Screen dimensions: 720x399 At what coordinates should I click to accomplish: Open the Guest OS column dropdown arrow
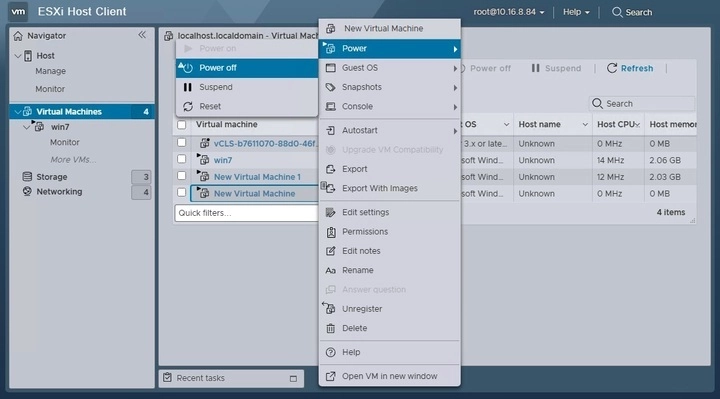(x=506, y=124)
